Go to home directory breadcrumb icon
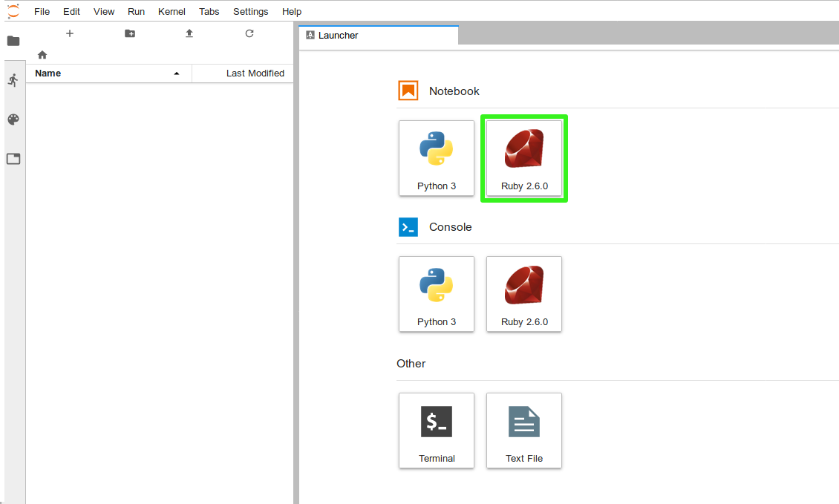The width and height of the screenshot is (839, 504). tap(42, 55)
